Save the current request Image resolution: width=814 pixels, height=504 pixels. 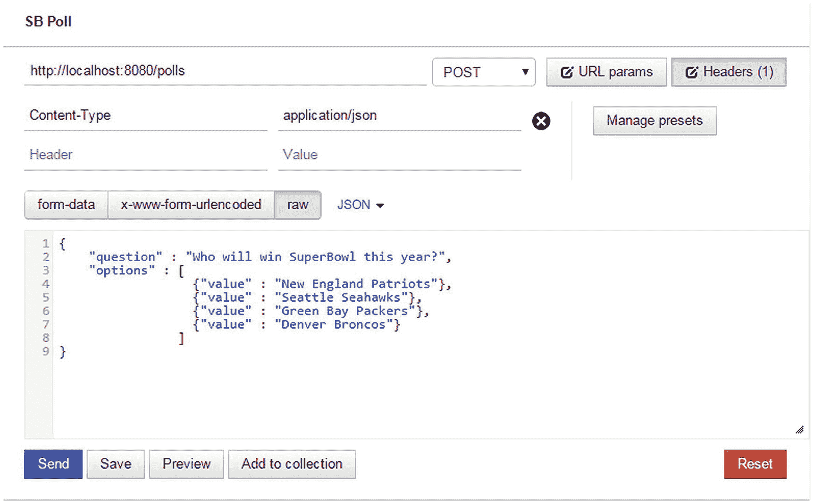[x=116, y=464]
